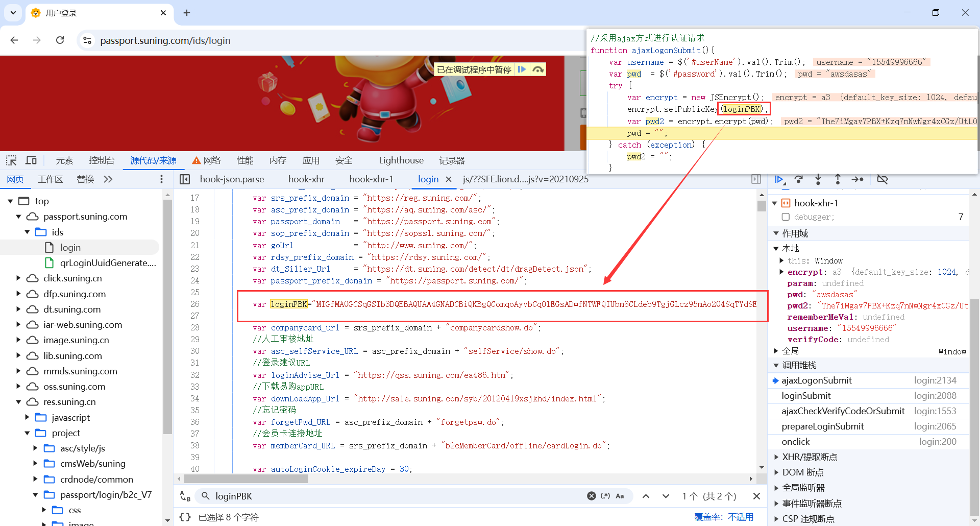Step out of current function

pyautogui.click(x=838, y=179)
